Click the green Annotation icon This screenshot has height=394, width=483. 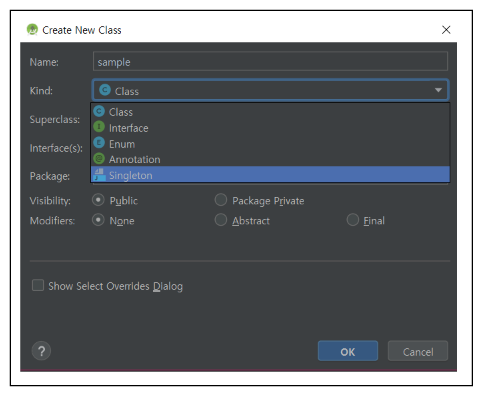click(99, 158)
